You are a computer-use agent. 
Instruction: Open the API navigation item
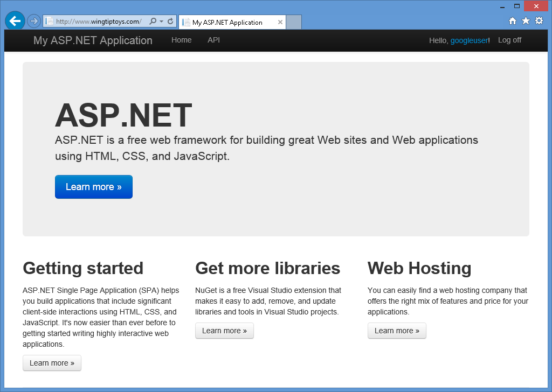pos(213,40)
